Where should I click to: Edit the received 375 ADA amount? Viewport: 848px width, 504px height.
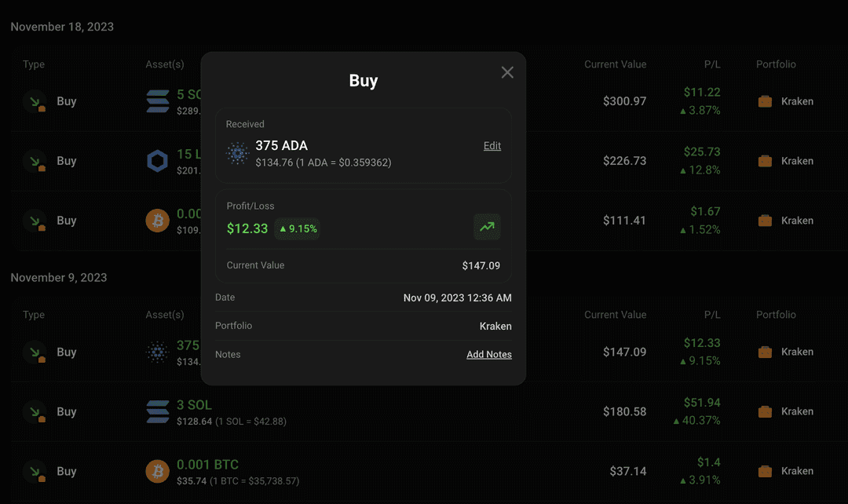click(492, 145)
